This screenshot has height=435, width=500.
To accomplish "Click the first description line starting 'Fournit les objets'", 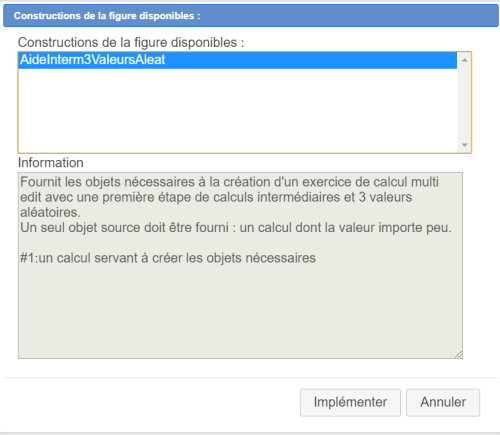I will (229, 182).
